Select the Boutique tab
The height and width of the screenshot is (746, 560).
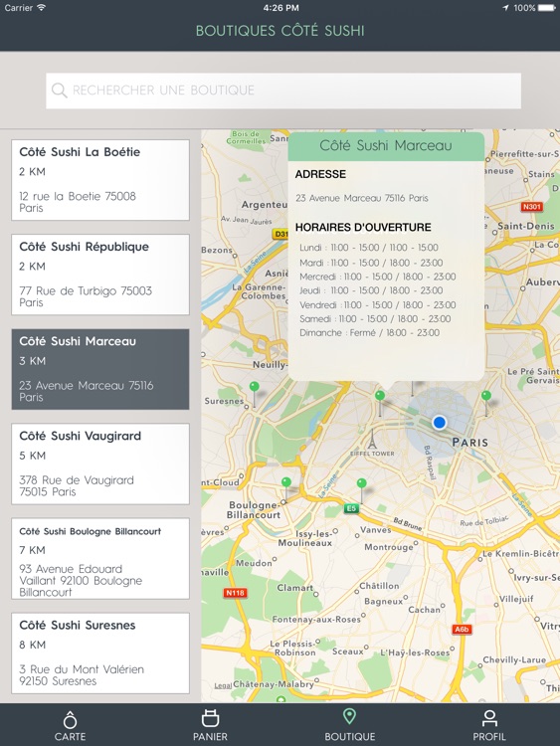click(x=350, y=726)
